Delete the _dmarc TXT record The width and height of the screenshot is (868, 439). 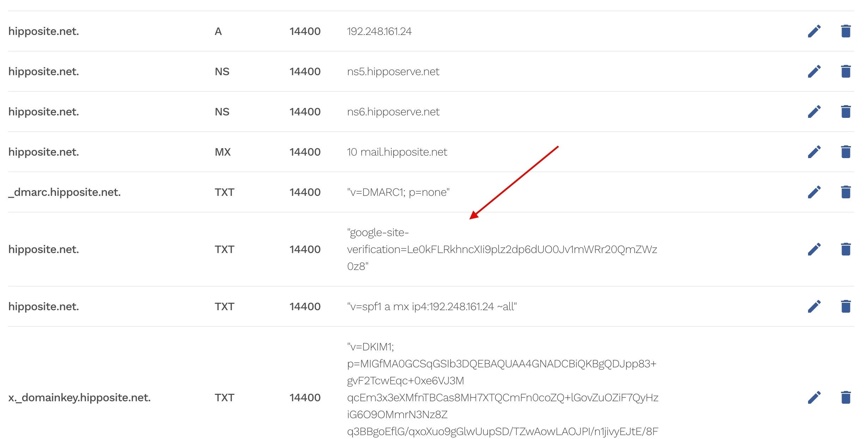[845, 192]
